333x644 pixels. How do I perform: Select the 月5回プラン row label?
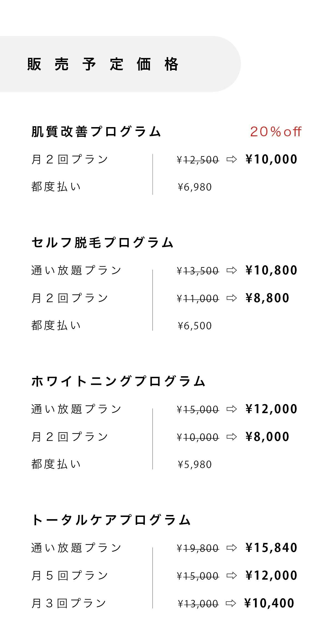point(69,575)
